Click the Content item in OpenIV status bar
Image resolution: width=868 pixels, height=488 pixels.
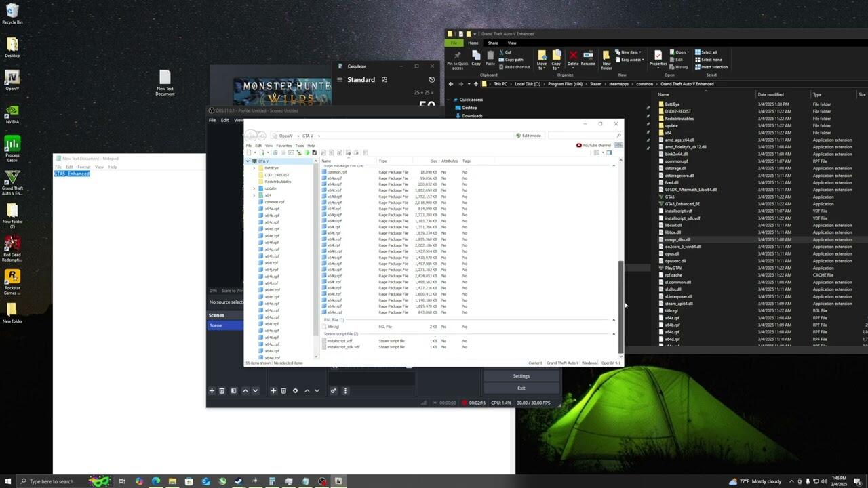pos(535,363)
